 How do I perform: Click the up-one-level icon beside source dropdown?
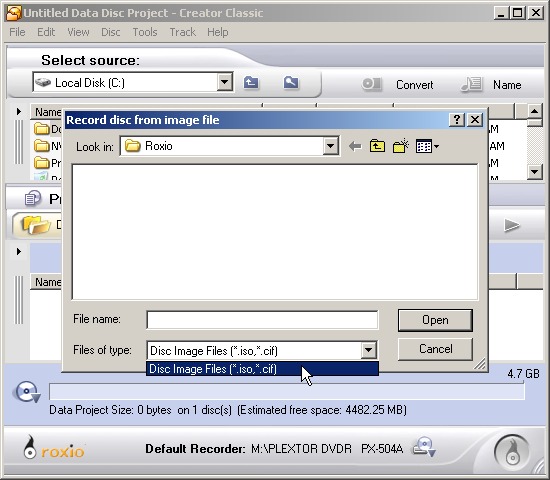(251, 83)
